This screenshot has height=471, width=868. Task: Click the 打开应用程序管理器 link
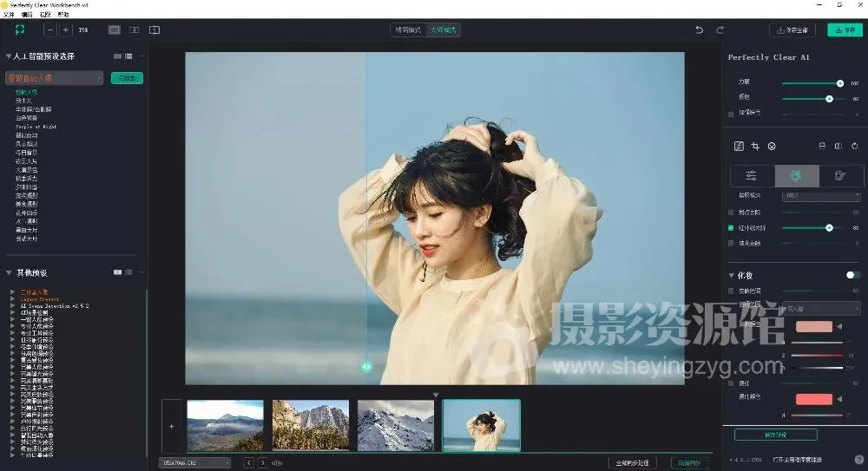[797, 460]
